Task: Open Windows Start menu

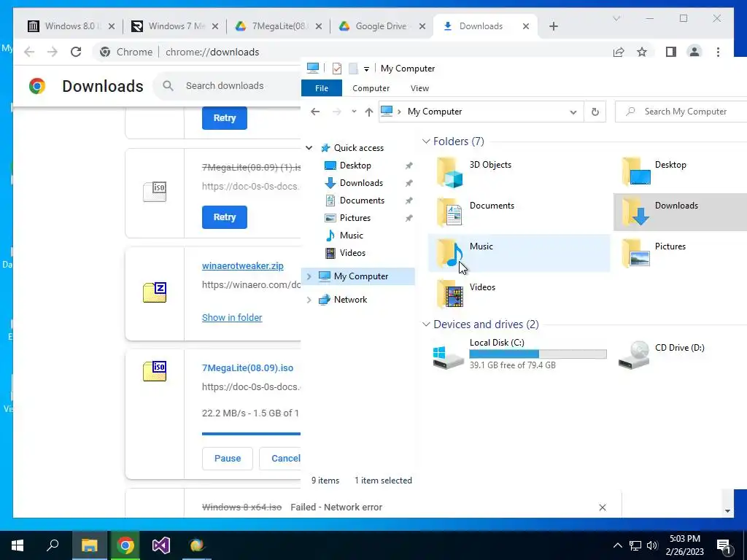Action: pyautogui.click(x=18, y=545)
